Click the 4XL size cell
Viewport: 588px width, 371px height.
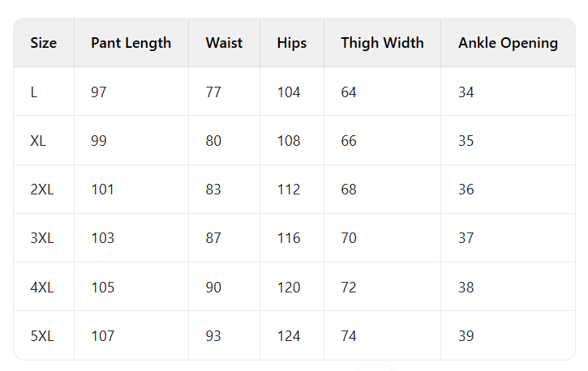pos(41,288)
